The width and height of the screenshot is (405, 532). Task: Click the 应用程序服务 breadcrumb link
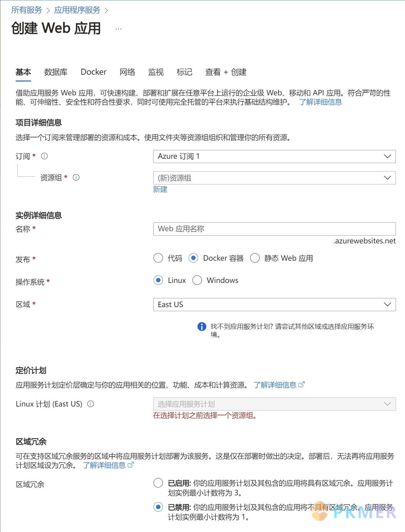coord(77,10)
